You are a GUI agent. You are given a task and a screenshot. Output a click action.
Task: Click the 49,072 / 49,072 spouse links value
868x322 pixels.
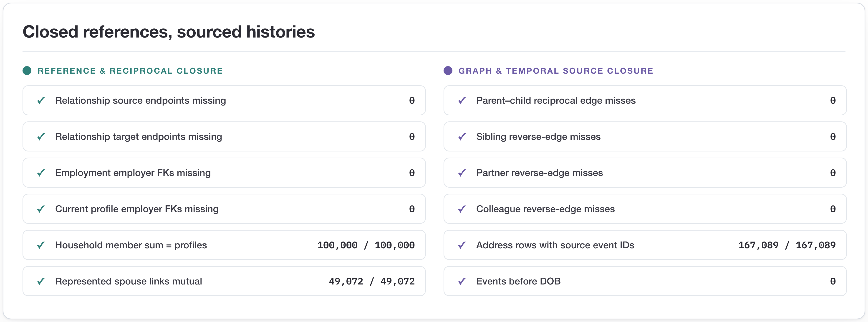(x=372, y=281)
